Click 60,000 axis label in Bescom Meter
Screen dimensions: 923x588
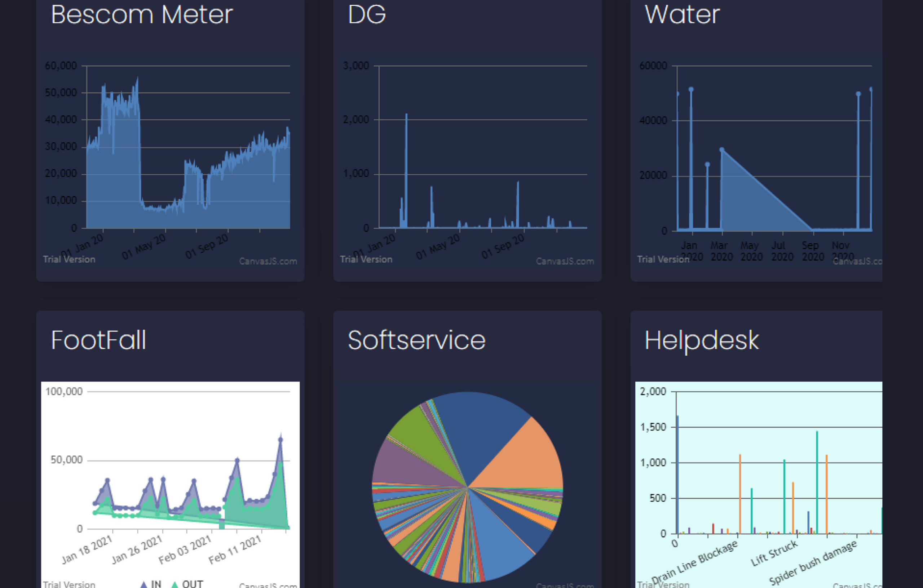[61, 66]
